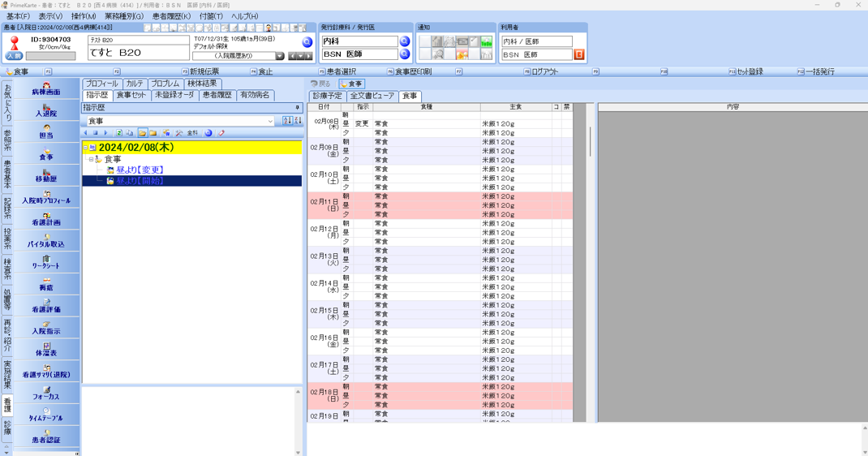
Task: Open バイタル取込 in the sidebar
Action: pyautogui.click(x=46, y=241)
